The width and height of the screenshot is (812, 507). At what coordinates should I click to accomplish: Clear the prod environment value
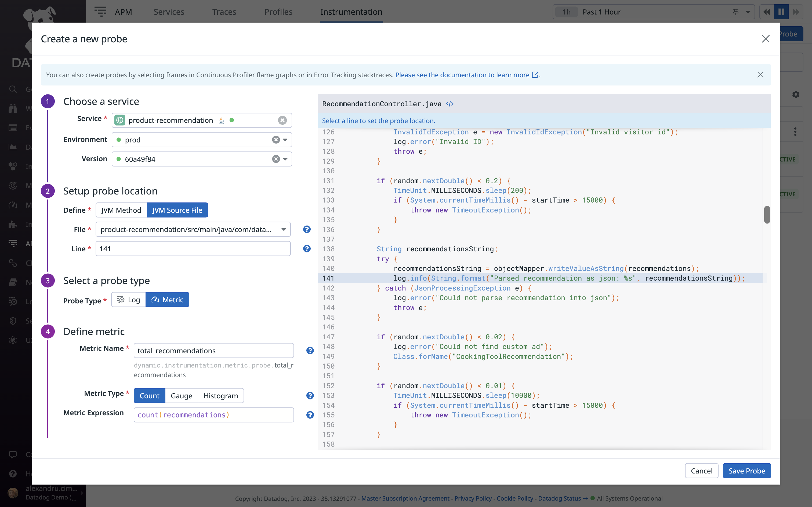click(276, 140)
